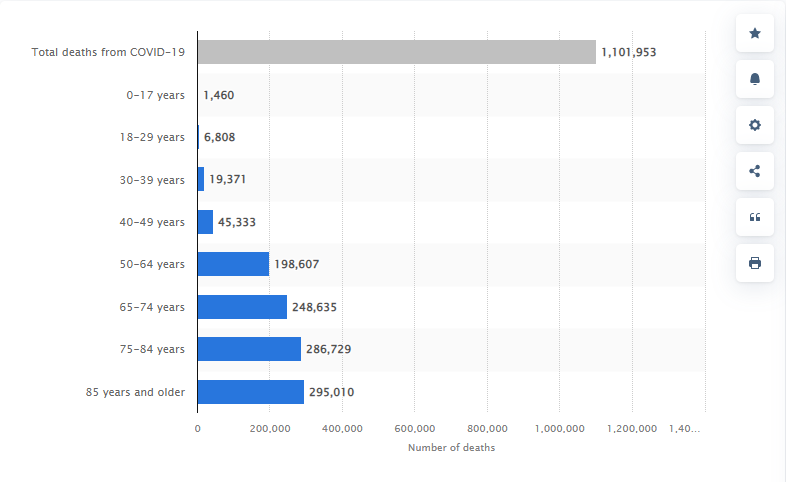Select the 50-64 years bar
This screenshot has width=786, height=482.
233,264
